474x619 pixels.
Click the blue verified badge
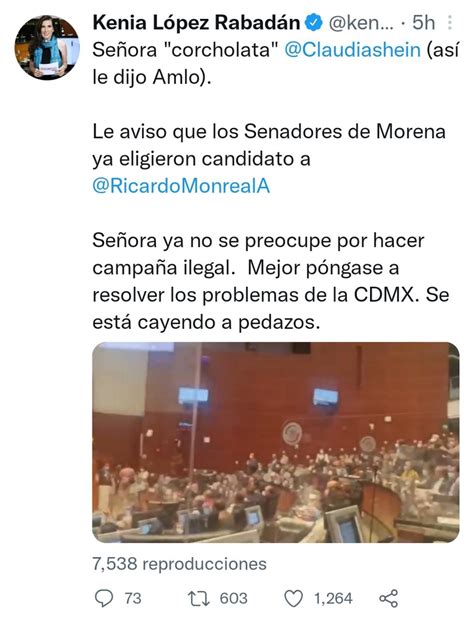point(315,23)
